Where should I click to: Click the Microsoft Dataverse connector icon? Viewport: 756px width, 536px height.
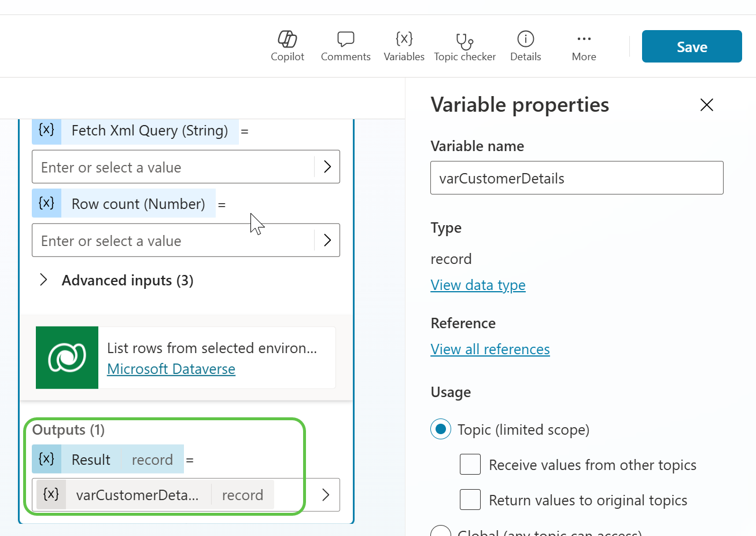coord(67,358)
